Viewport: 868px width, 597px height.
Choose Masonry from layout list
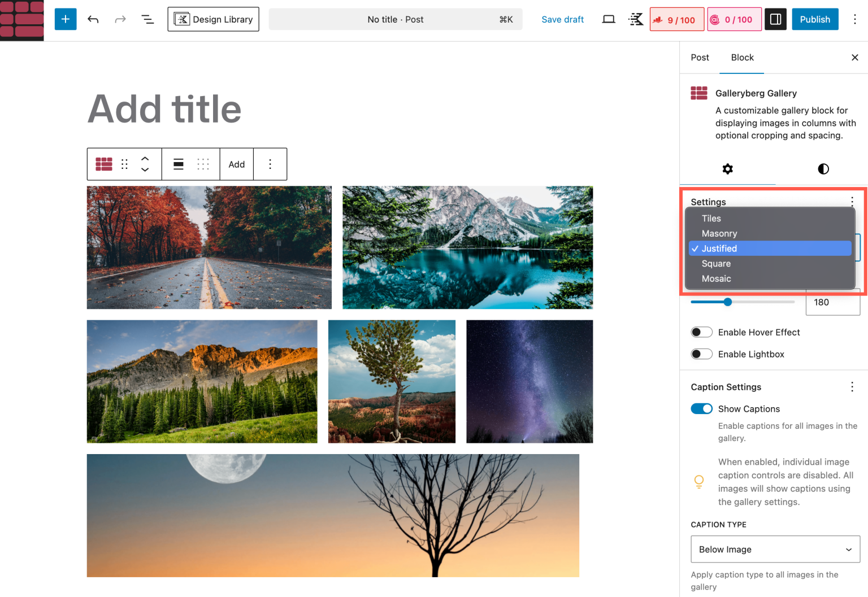click(x=719, y=233)
